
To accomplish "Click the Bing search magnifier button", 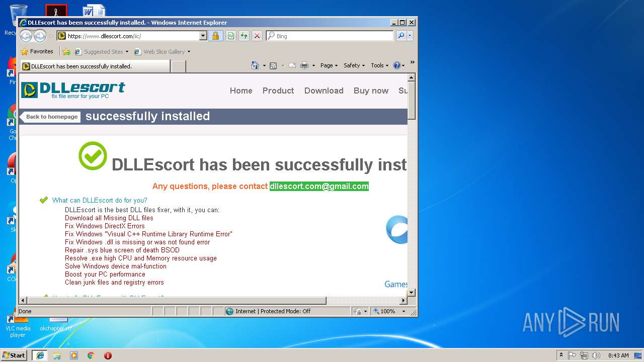I will tap(401, 36).
